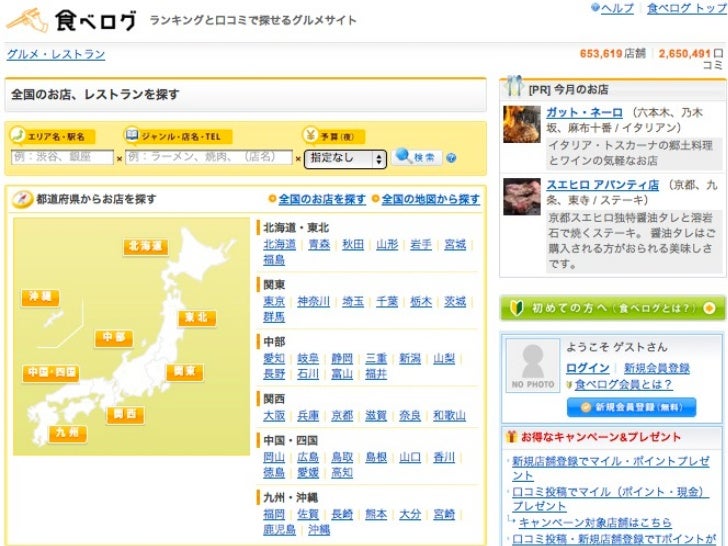Click the NO PHOTO guest avatar

point(533,365)
